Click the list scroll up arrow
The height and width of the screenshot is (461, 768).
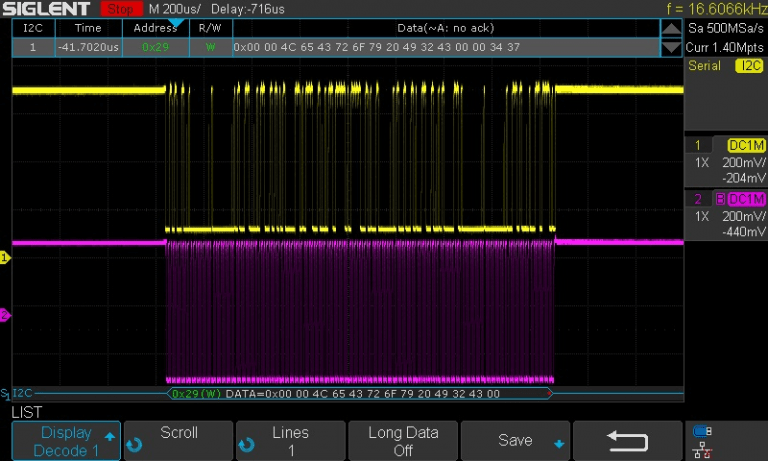point(672,28)
